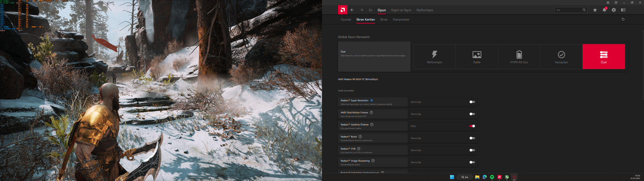Click the Global Oyun Deneyimi heading
The width and height of the screenshot is (644, 181).
[354, 37]
